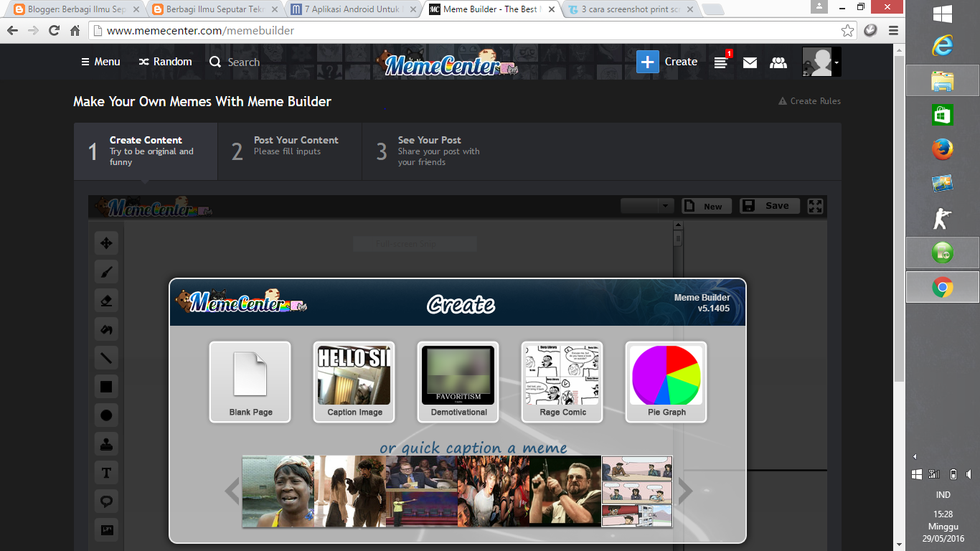Switch to 3 cara screenshot browser tab

click(x=633, y=9)
